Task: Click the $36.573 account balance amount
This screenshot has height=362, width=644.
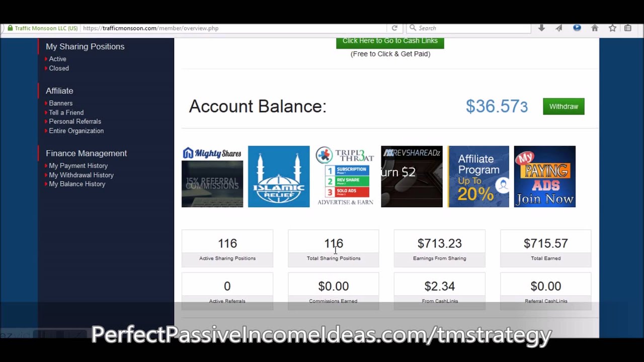Action: tap(497, 107)
